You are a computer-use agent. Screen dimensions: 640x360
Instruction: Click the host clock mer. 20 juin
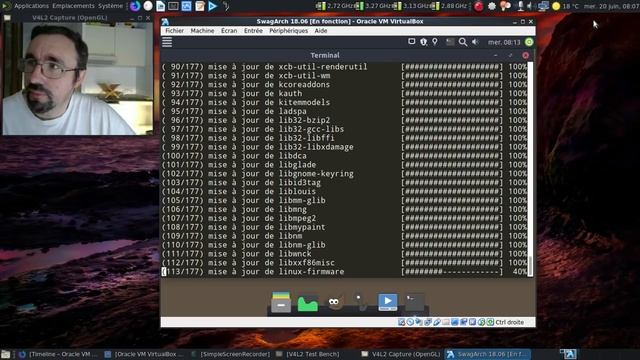611,6
